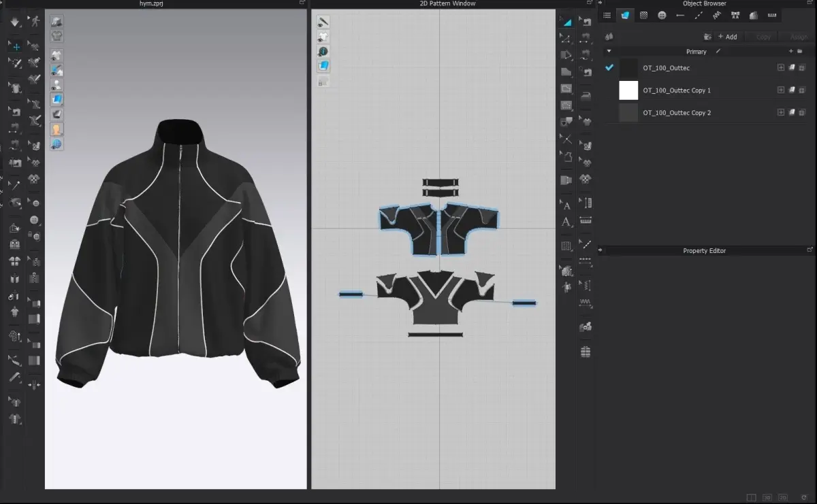
Task: Select the OT_100_Outtec Copy 2 fabric name
Action: tap(677, 113)
